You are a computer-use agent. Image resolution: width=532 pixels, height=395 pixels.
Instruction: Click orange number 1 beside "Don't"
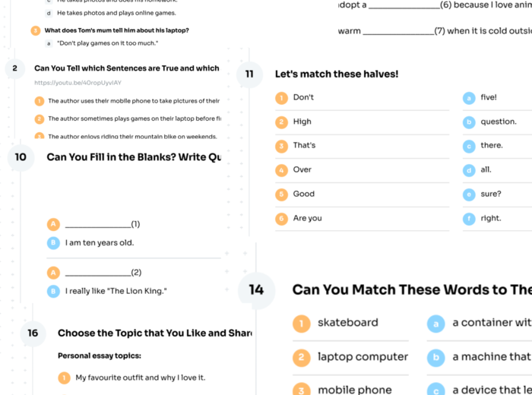click(281, 98)
